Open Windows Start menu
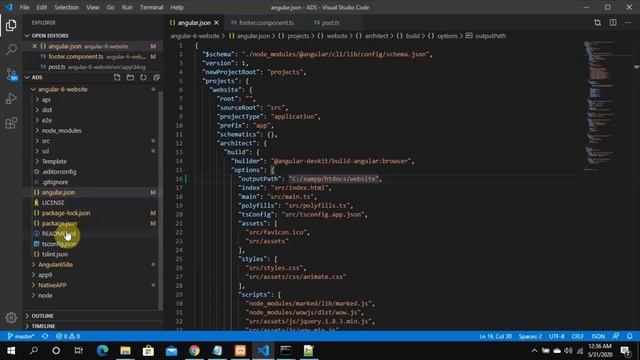Viewport: 640px width, 360px height. (x=11, y=351)
